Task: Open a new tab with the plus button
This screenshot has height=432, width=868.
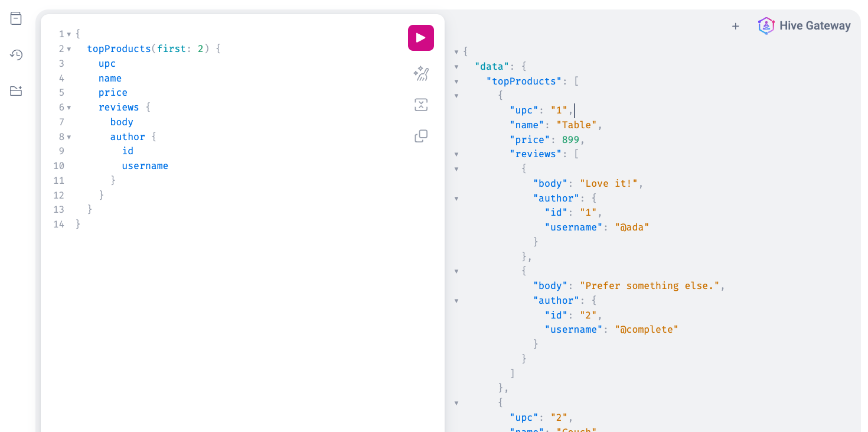Action: tap(735, 26)
